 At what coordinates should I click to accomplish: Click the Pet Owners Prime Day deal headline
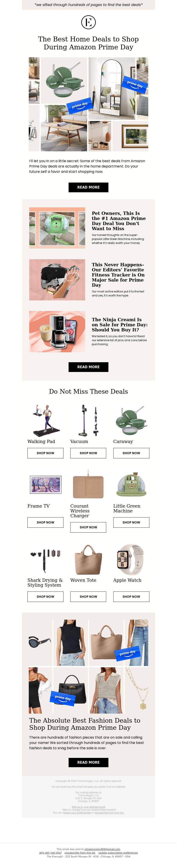(118, 221)
